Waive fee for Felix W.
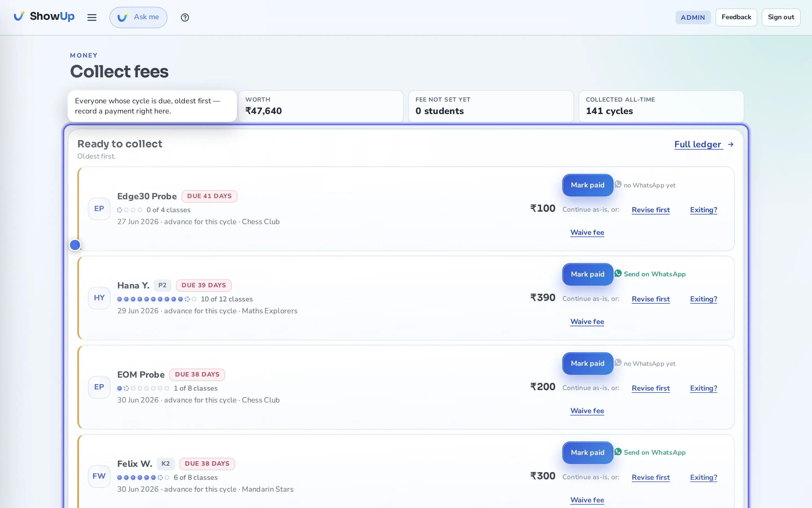812x508 pixels. (x=587, y=500)
